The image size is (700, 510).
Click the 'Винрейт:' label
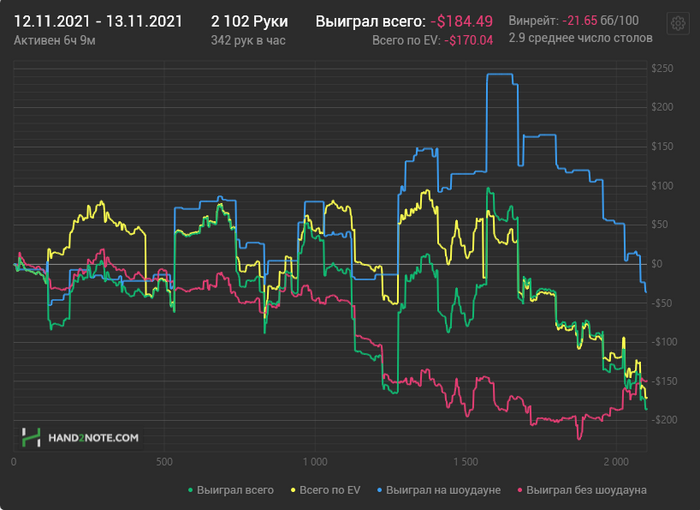(533, 21)
